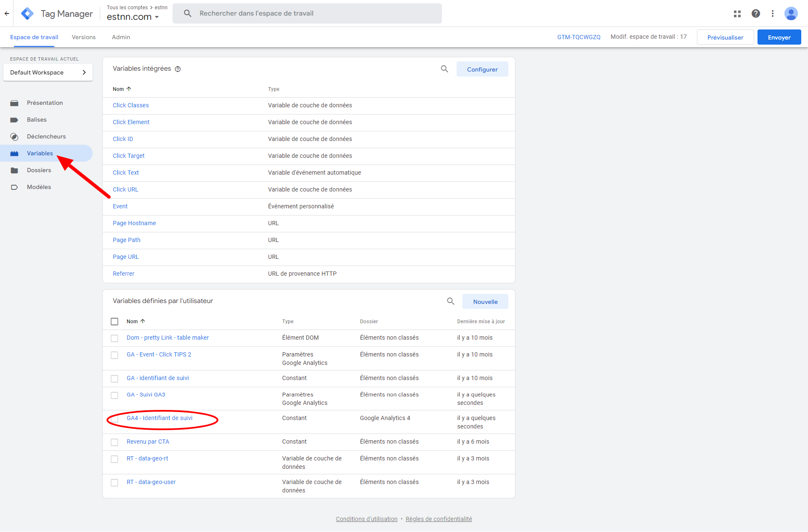
Task: Check the select-all checkbox beside Nom
Action: pyautogui.click(x=114, y=322)
